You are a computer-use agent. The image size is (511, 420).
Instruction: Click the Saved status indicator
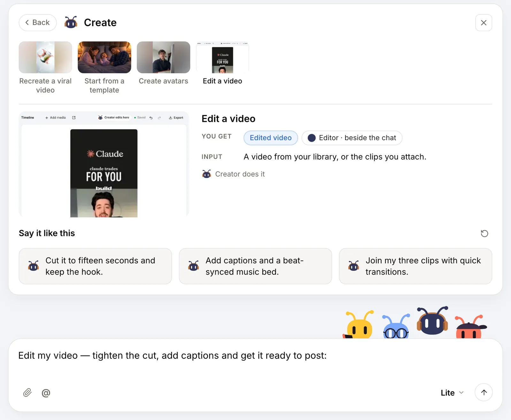(140, 118)
